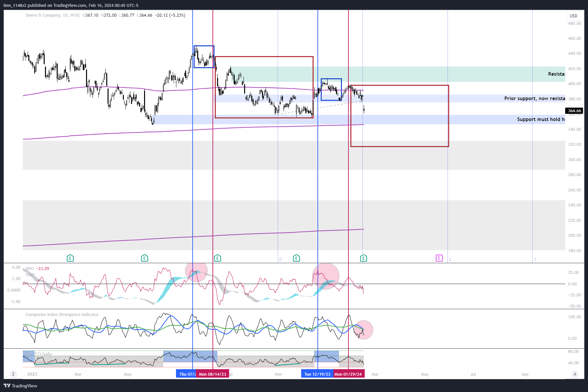Viewport: 588px width, 392px height.
Task: Select the Tue 12/19/23 date label
Action: (x=317, y=374)
